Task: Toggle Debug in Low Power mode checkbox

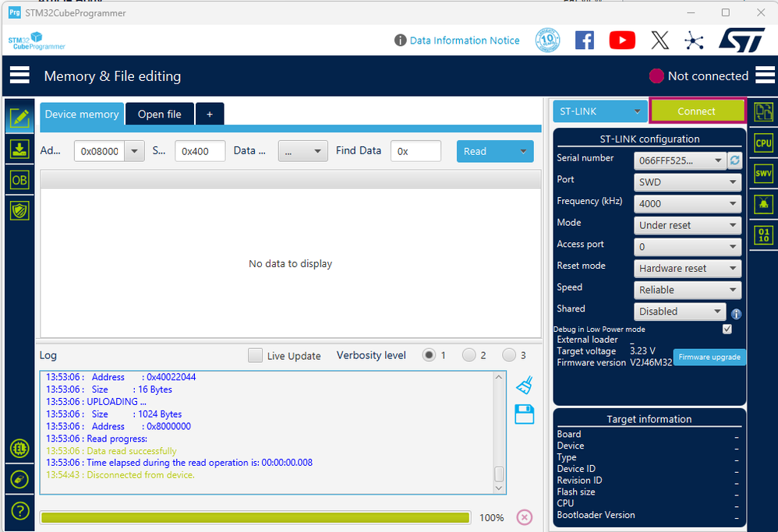Action: tap(727, 329)
